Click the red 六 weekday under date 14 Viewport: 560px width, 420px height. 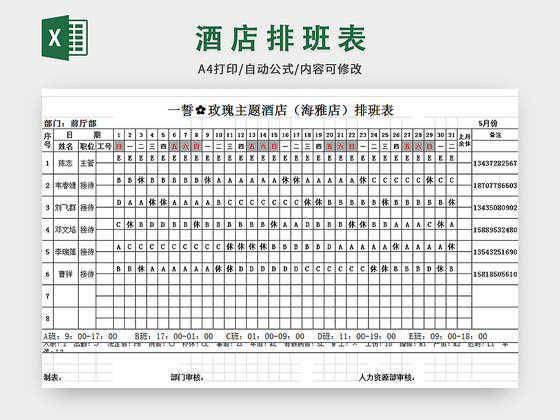tap(263, 146)
